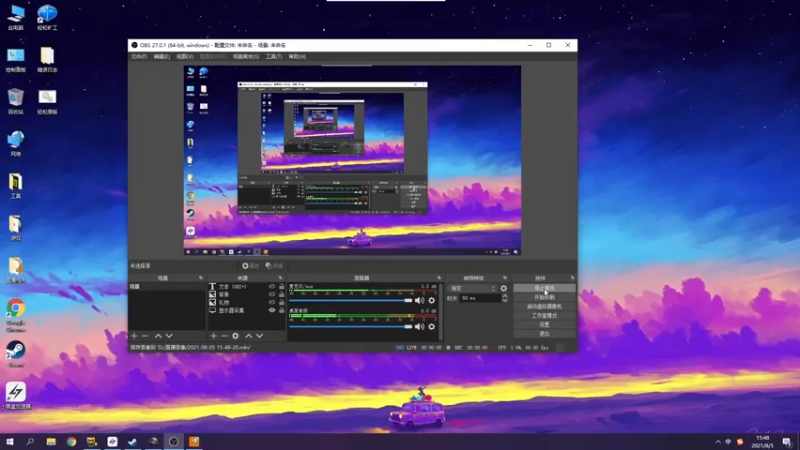The image size is (800, 450).
Task: Remove the selected source with the minus icon
Action: [224, 336]
